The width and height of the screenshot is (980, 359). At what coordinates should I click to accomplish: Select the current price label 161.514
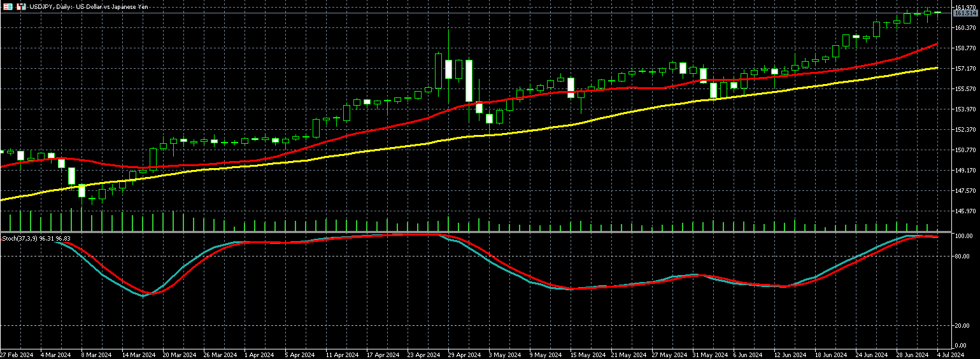[x=966, y=13]
